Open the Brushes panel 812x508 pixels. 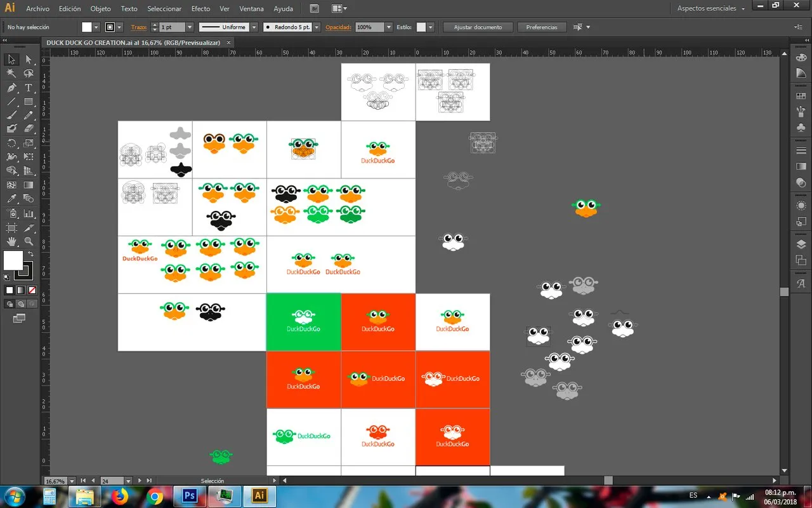[801, 112]
